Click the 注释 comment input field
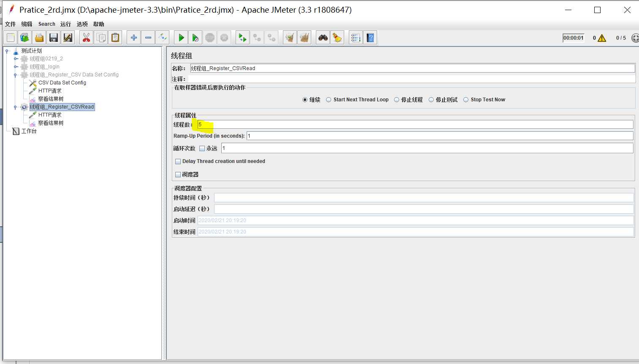This screenshot has height=364, width=639. [411, 79]
